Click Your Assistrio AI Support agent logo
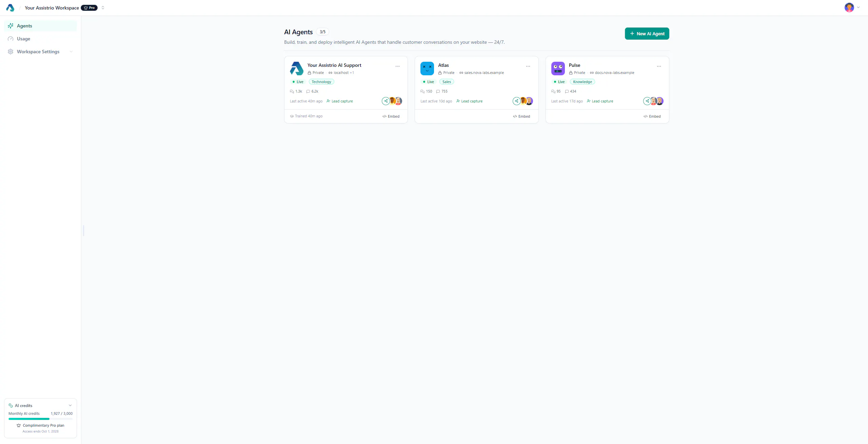This screenshot has height=444, width=868. (x=297, y=69)
